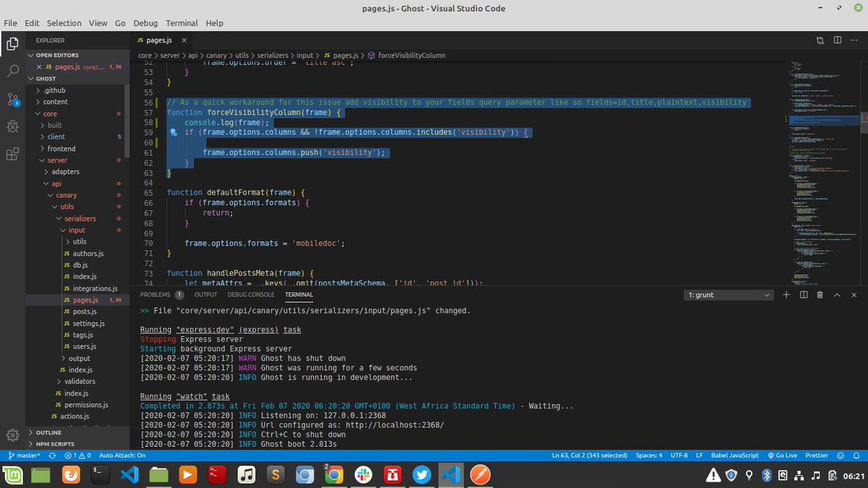The width and height of the screenshot is (868, 488).
Task: Open the Source Control view icon
Action: [x=12, y=99]
